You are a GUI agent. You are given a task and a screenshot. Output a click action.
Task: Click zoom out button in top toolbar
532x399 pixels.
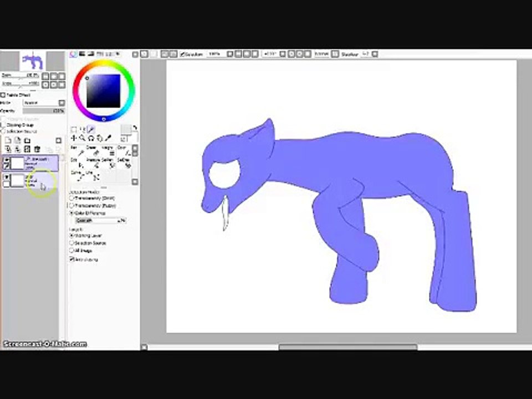(238, 54)
